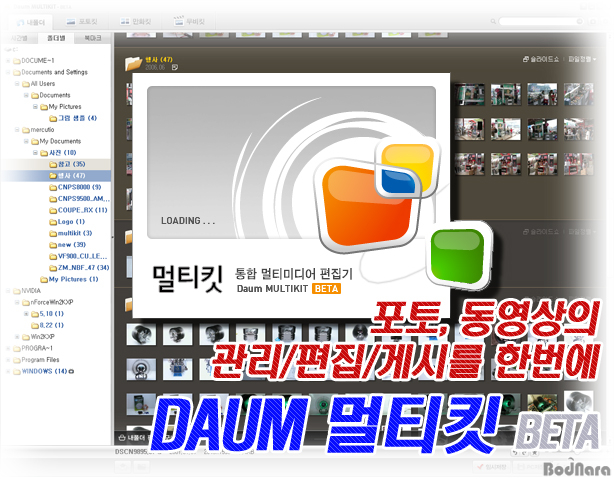Collapse the All Users tree node

18,84
